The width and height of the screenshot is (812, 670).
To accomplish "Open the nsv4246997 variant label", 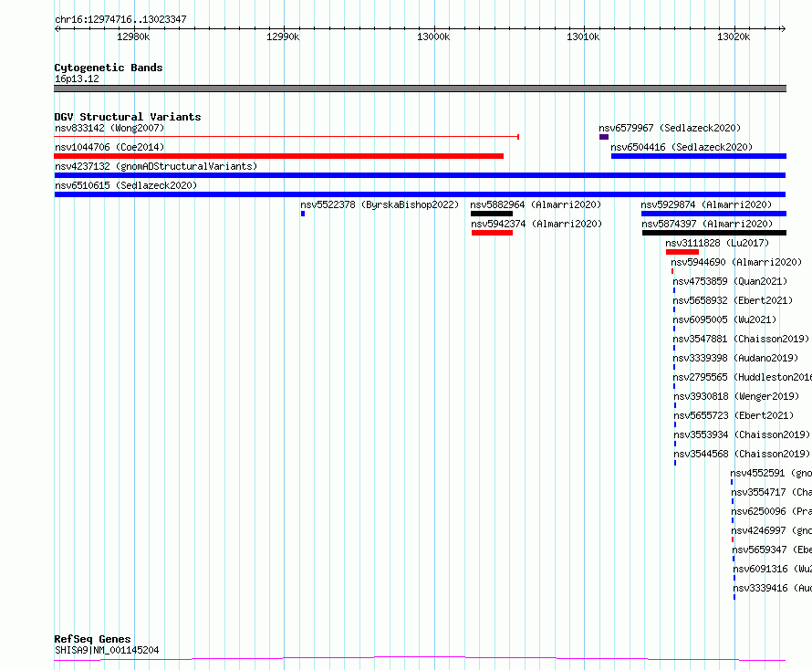I will 772,530.
